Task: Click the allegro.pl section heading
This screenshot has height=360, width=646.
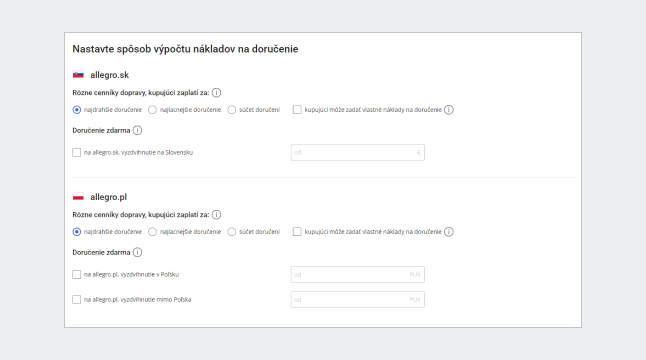Action: point(109,197)
